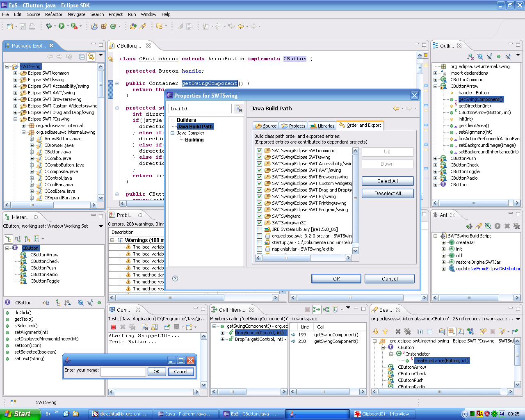Viewport: 525px width, 420px height.
Task: Switch to the Source tab in Java Build Path
Action: [x=266, y=126]
